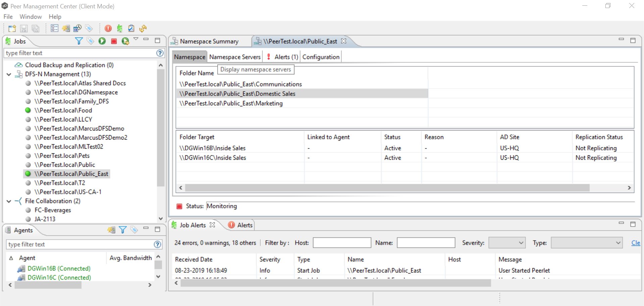The image size is (644, 306).
Task: Open the scheduled jobs calendar-clock icon
Action: (77, 28)
